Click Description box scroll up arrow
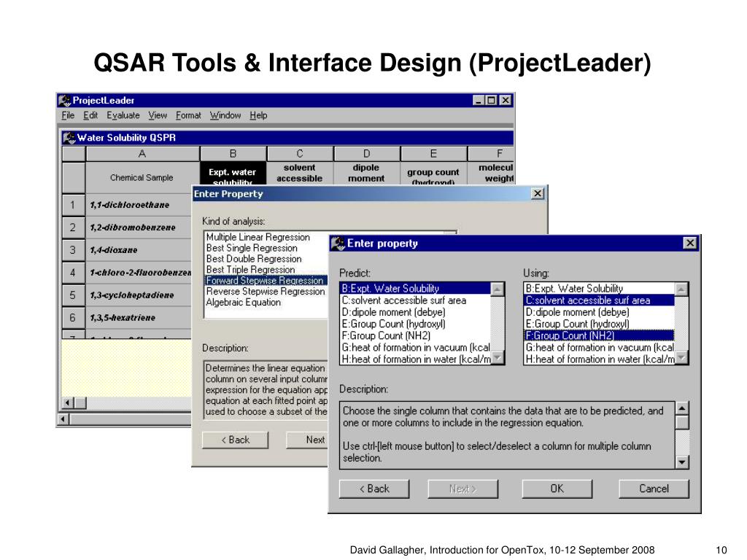The image size is (747, 560). coord(682,408)
